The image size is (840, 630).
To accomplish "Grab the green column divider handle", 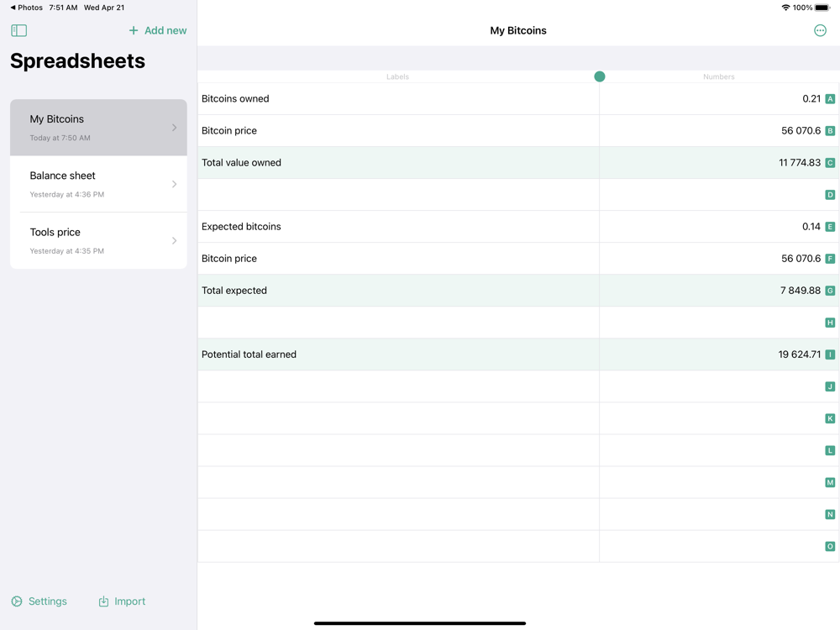I will tap(600, 76).
